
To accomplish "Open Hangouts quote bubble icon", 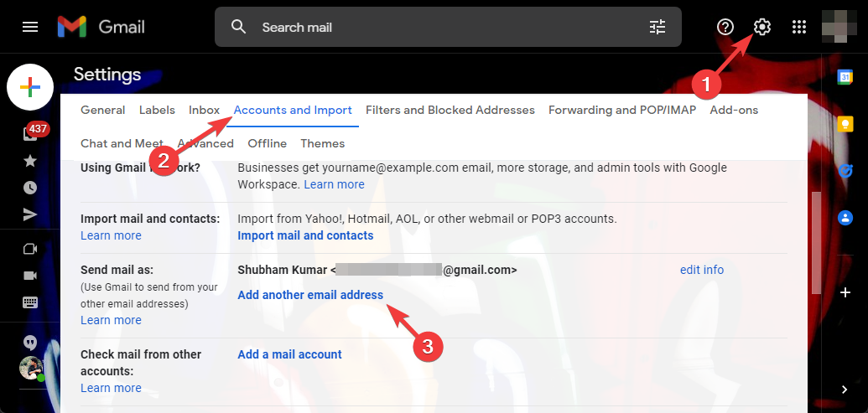I will [x=30, y=343].
